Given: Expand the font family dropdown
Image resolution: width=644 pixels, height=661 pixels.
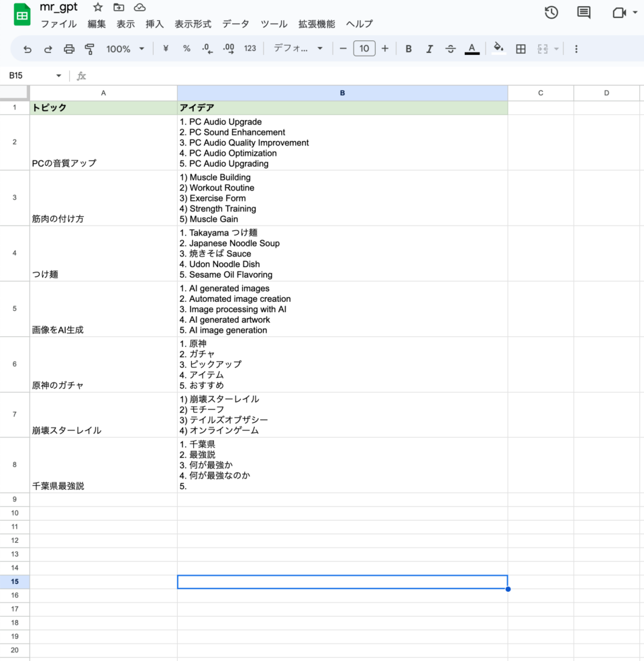Looking at the screenshot, I should tap(299, 49).
